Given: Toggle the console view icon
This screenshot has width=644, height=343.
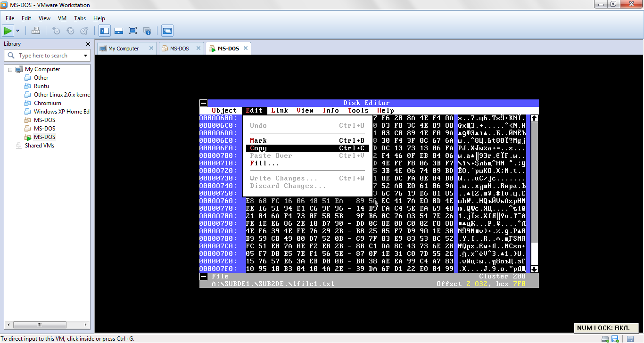Looking at the screenshot, I should point(167,31).
